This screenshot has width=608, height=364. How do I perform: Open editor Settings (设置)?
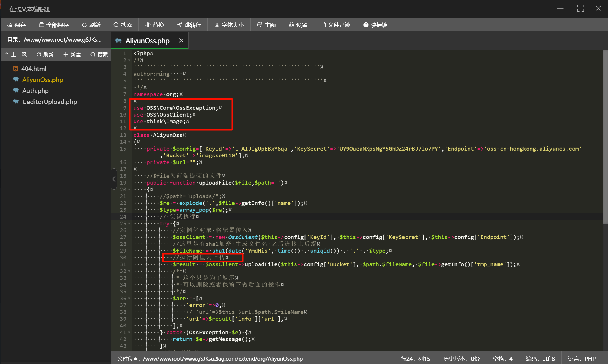click(298, 25)
